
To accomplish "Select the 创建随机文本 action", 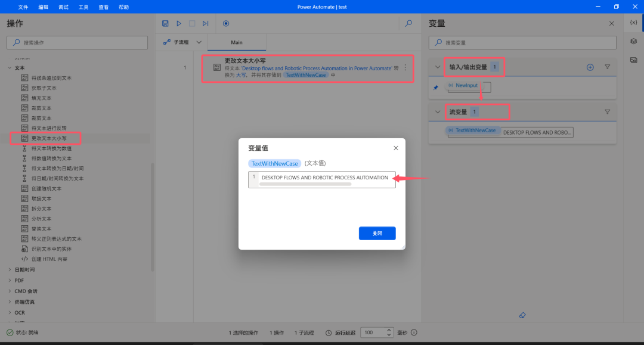I will tap(47, 188).
